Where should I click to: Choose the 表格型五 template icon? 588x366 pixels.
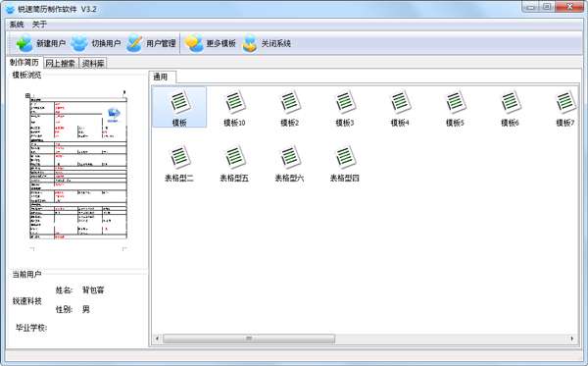pos(234,157)
